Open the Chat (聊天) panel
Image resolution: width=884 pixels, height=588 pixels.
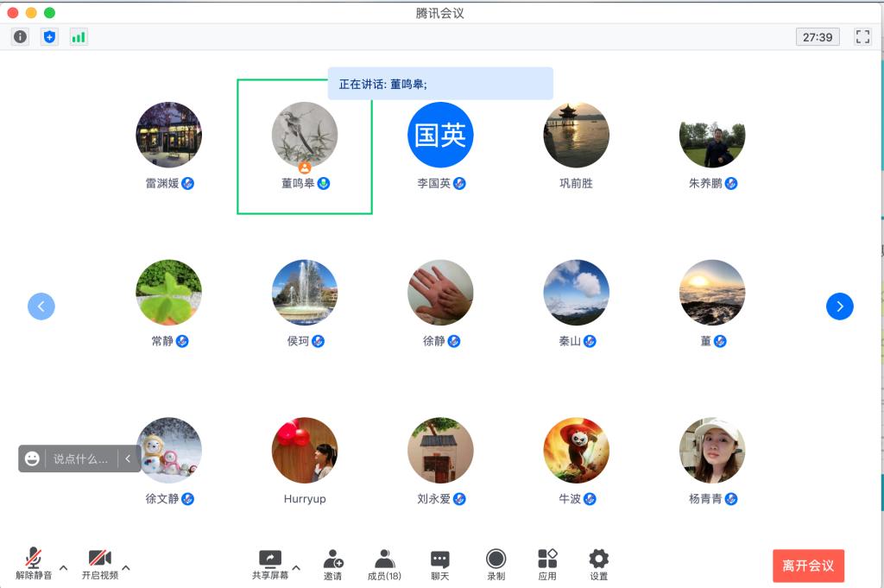pos(440,564)
